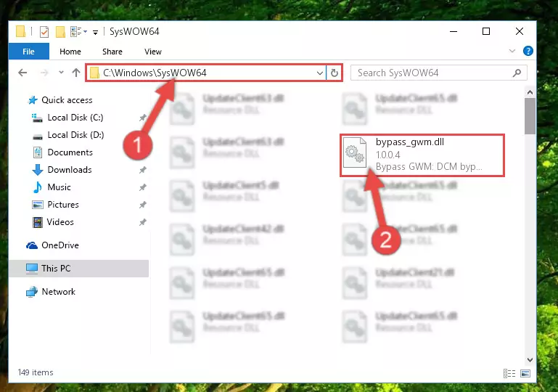Go back with the left arrow
The width and height of the screenshot is (558, 392).
coord(22,73)
